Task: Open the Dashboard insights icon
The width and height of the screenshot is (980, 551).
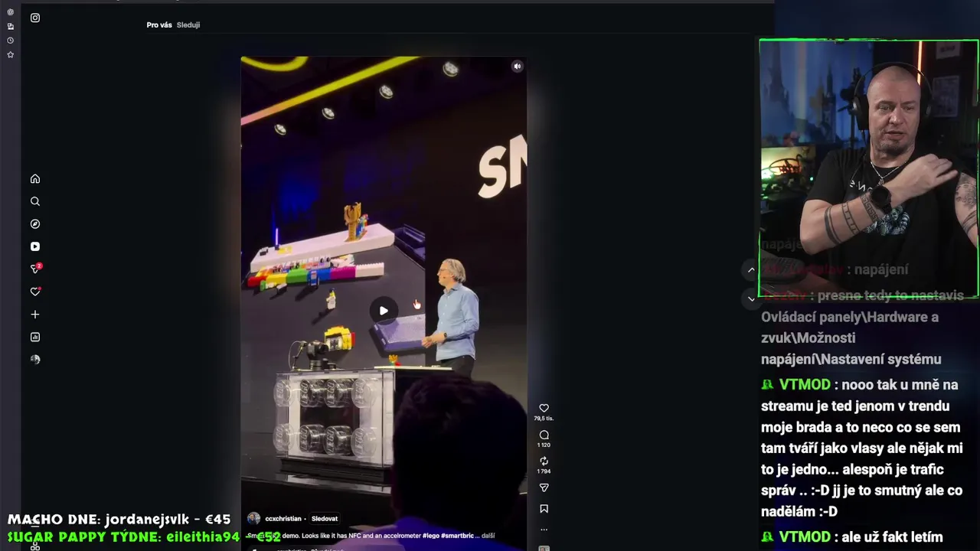Action: pyautogui.click(x=35, y=337)
